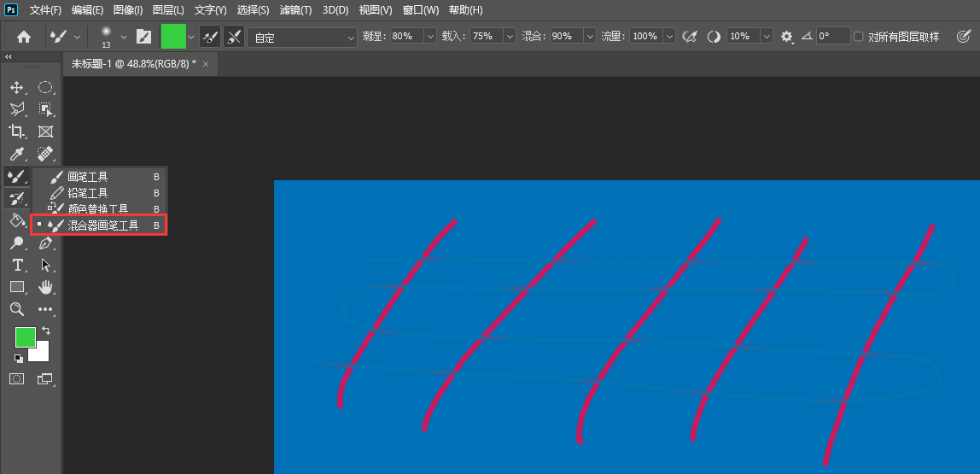This screenshot has width=980, height=474.
Task: Select the Crop tool
Action: click(17, 132)
